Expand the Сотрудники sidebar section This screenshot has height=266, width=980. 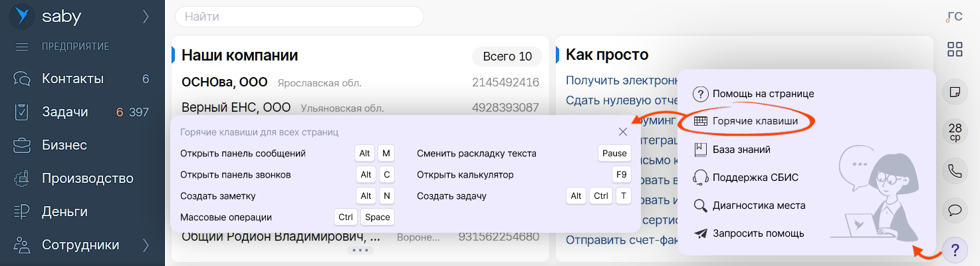click(x=146, y=245)
